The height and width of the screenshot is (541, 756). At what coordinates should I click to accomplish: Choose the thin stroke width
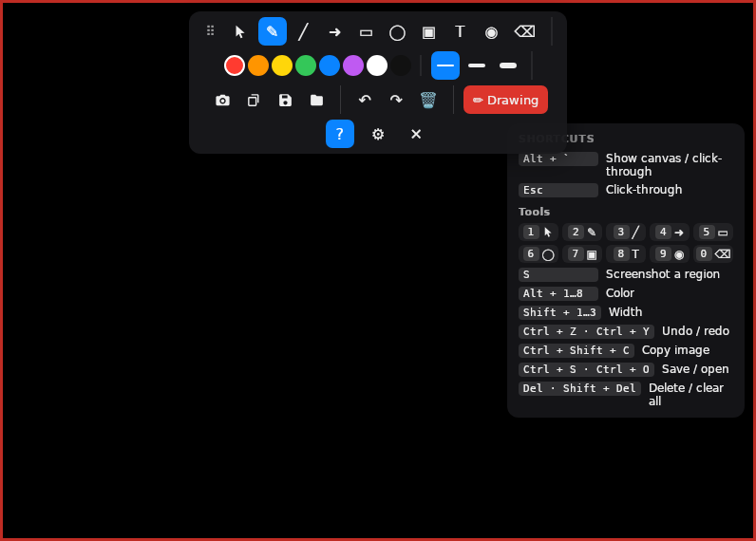point(445,65)
